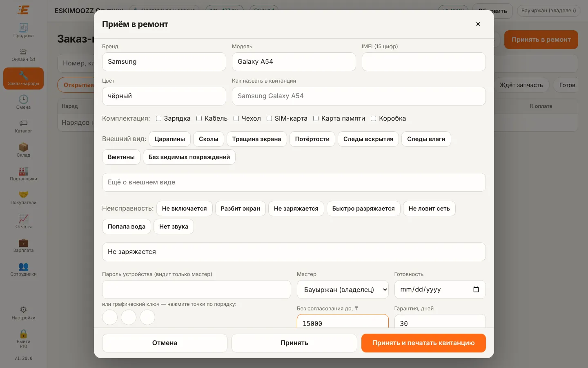Screen dimensions: 588x368
Task: Open the Отчёты chart icon
Action: pos(23,222)
